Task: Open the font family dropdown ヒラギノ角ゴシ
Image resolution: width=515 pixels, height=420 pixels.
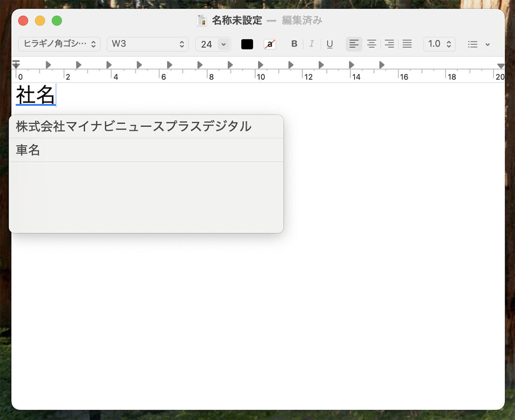Action: pos(59,44)
